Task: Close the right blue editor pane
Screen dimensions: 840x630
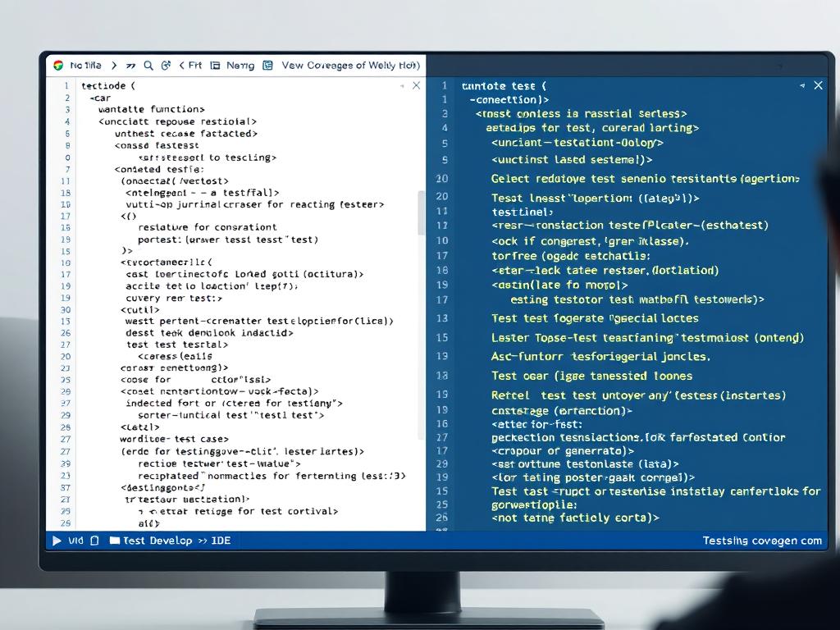Action: pos(818,85)
